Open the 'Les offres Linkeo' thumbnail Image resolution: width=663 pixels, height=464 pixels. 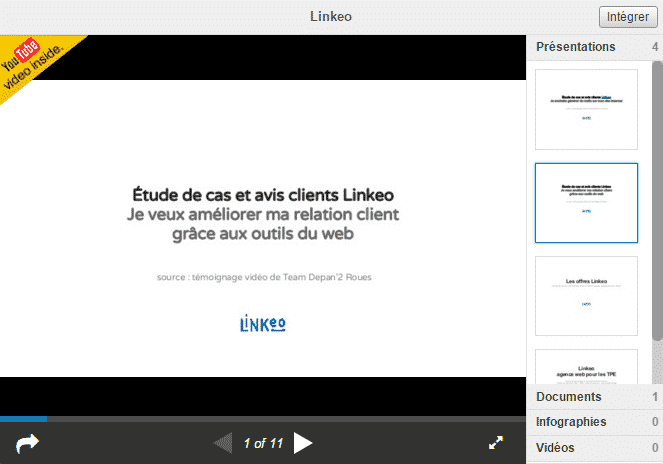[x=586, y=296]
